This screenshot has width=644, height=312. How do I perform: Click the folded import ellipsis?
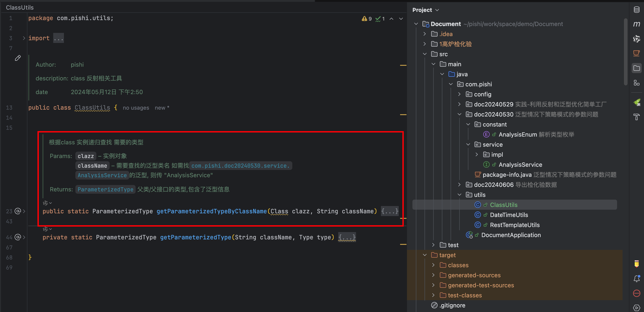(x=58, y=38)
